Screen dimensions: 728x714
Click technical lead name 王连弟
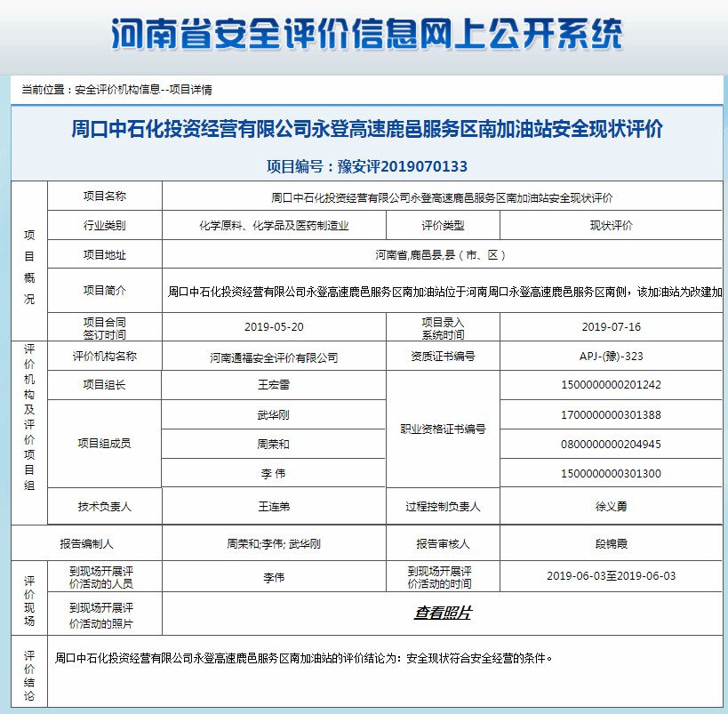(274, 506)
